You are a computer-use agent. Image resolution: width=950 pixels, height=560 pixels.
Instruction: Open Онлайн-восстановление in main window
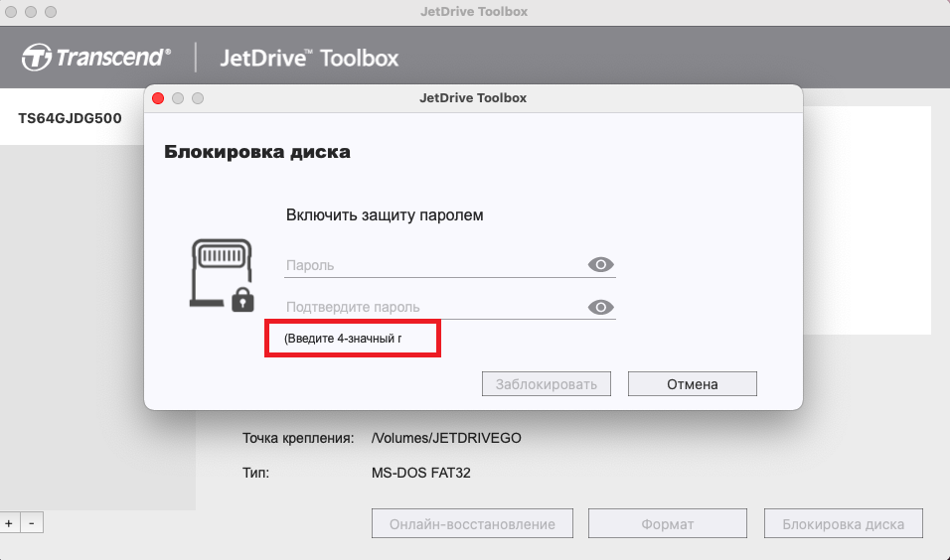472,523
